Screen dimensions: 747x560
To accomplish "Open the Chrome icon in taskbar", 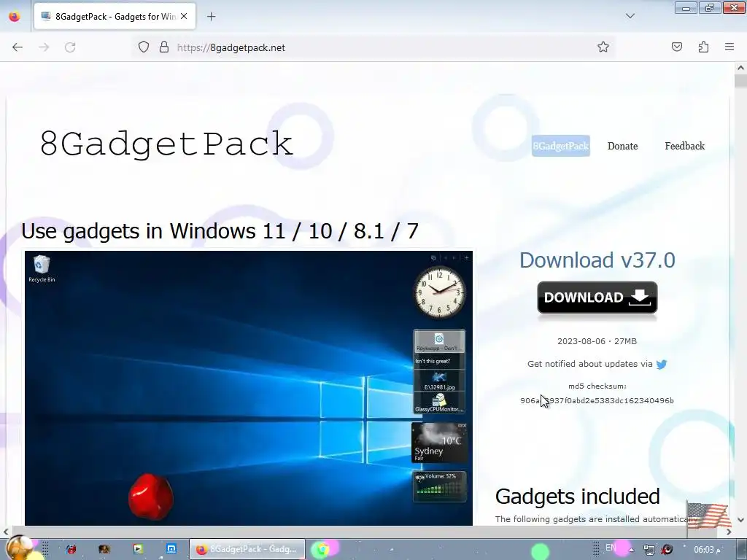I will pos(323,550).
